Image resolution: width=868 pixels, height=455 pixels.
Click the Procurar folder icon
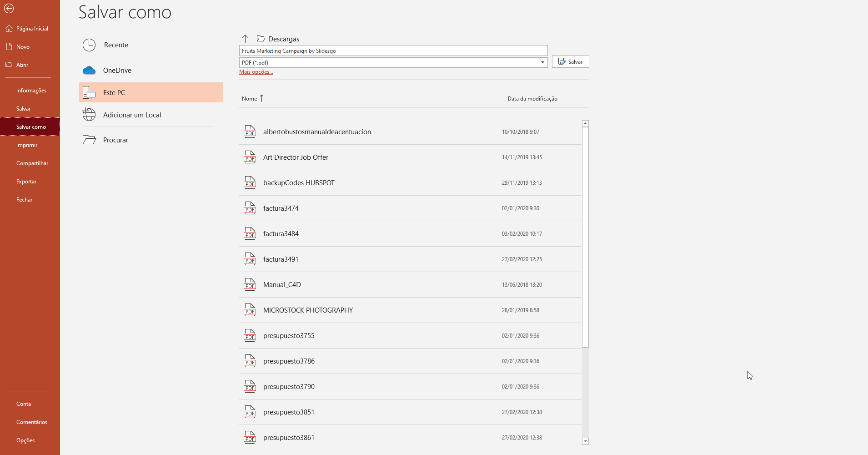89,140
